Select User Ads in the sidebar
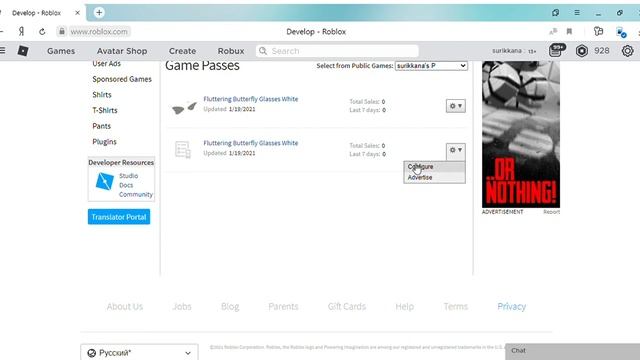 (107, 64)
